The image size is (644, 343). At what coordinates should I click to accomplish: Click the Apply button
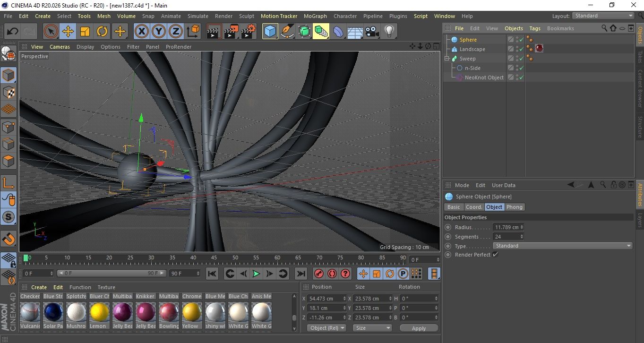(x=419, y=328)
